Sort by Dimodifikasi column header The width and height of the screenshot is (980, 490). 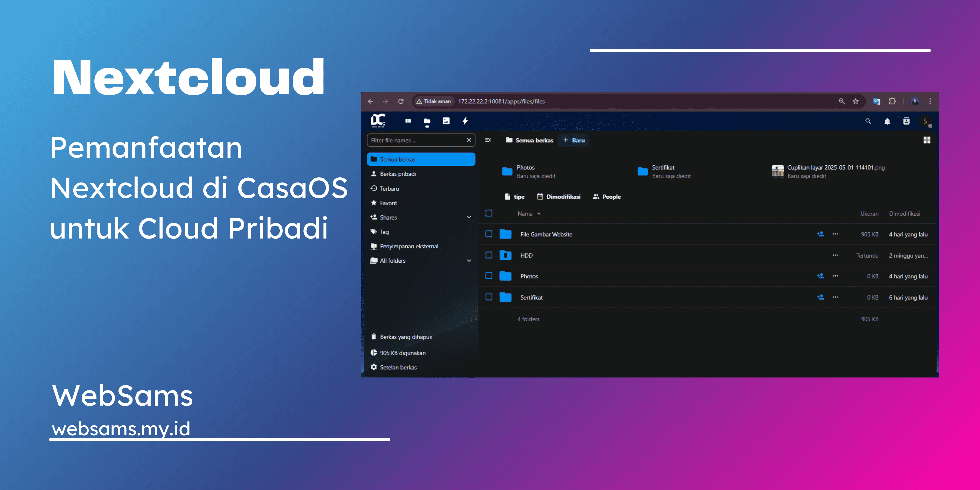(904, 214)
